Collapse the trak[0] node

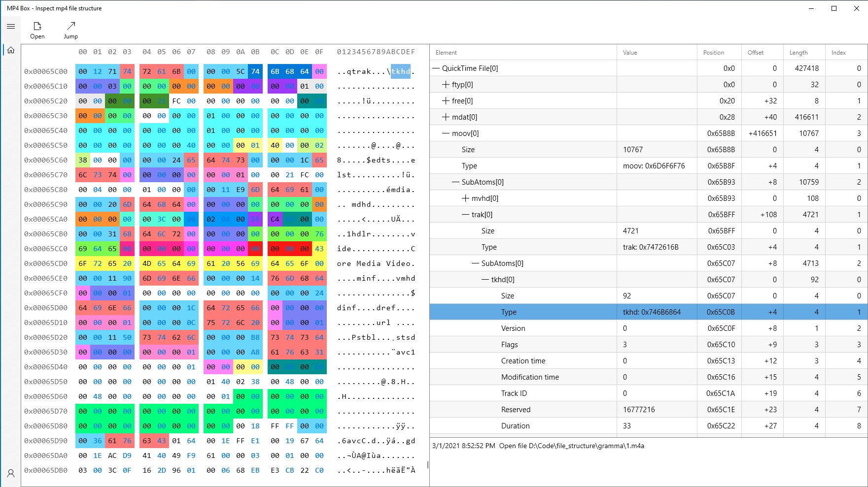tap(465, 215)
